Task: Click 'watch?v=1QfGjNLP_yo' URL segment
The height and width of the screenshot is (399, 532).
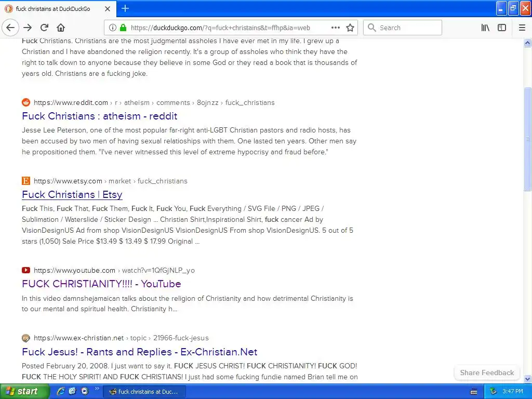Action: (x=158, y=270)
